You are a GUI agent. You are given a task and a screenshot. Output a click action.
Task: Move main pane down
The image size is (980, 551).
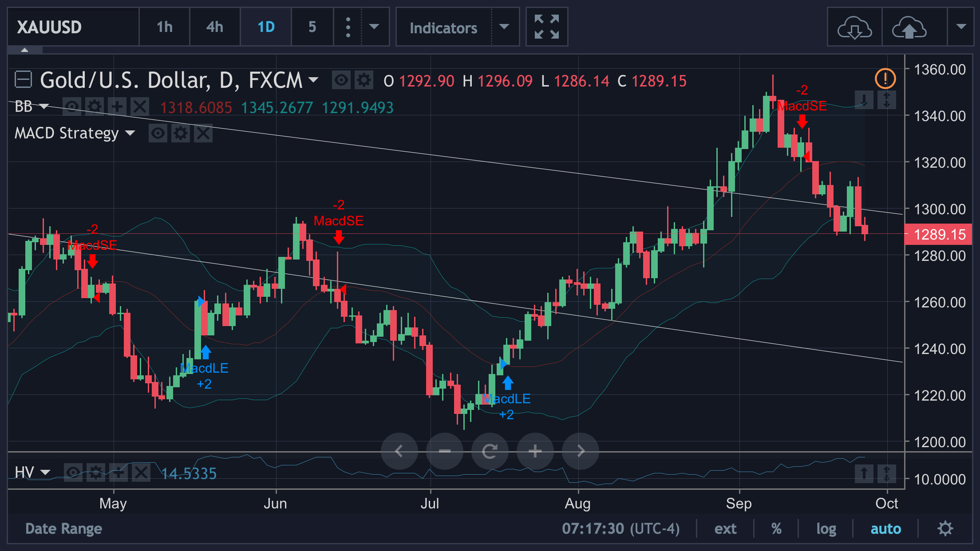(864, 100)
